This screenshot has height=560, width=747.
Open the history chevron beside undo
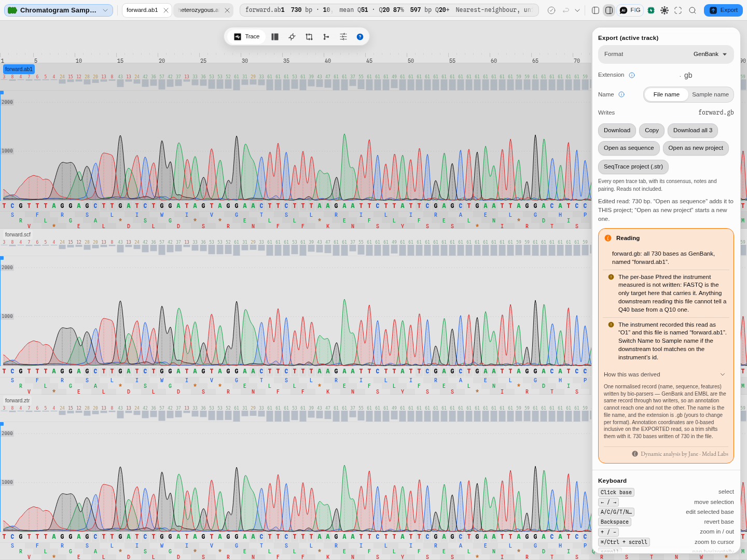[577, 10]
